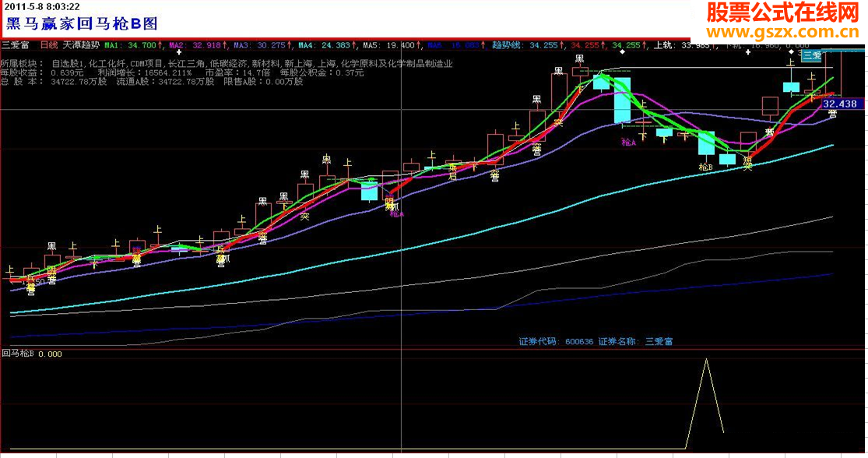Click 流通A股: 34722.78万股 value

pos(165,82)
